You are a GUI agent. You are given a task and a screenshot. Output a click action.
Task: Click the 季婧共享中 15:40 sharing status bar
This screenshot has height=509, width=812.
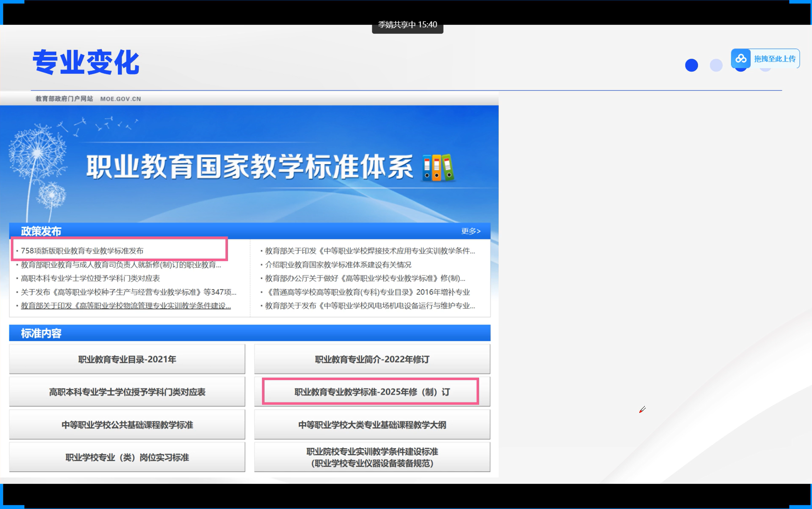tap(408, 25)
